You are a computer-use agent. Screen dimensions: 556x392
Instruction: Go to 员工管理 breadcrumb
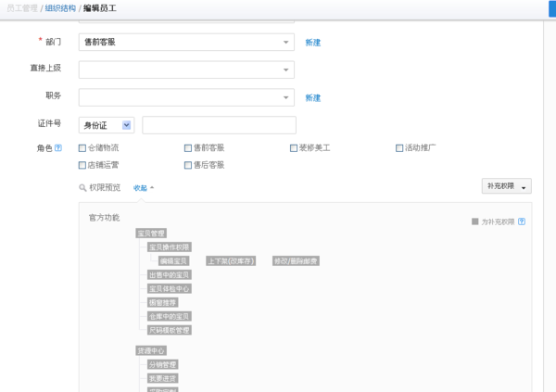pyautogui.click(x=22, y=8)
